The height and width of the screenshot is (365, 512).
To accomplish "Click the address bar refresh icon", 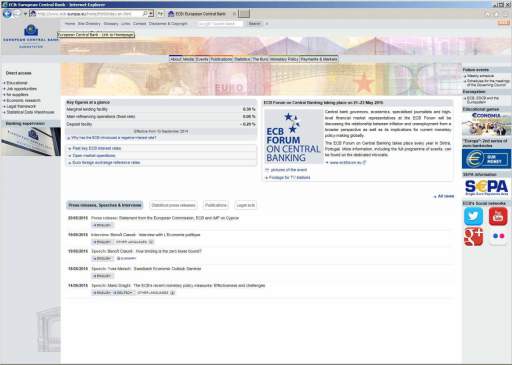I will click(160, 14).
